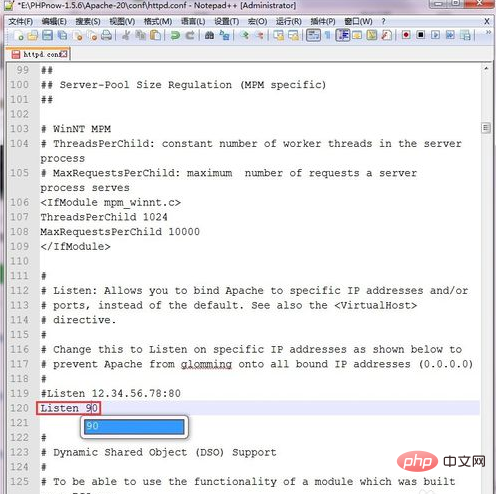Image resolution: width=496 pixels, height=494 pixels.
Task: Print the file with the printer icon
Action: pyautogui.click(x=106, y=35)
